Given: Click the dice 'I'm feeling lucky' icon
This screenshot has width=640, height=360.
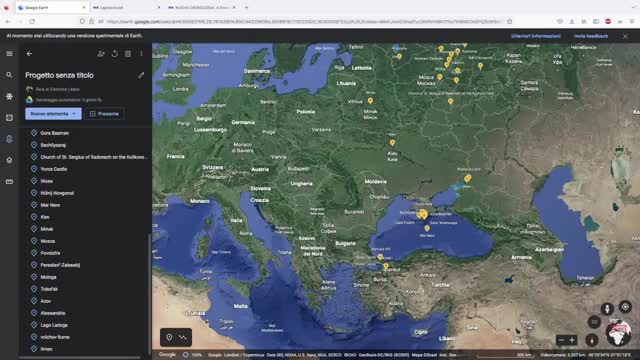Looking at the screenshot, I should [9, 118].
